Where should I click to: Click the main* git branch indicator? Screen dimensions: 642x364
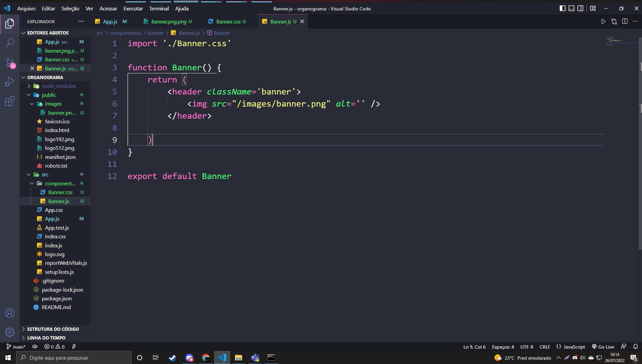click(16, 347)
